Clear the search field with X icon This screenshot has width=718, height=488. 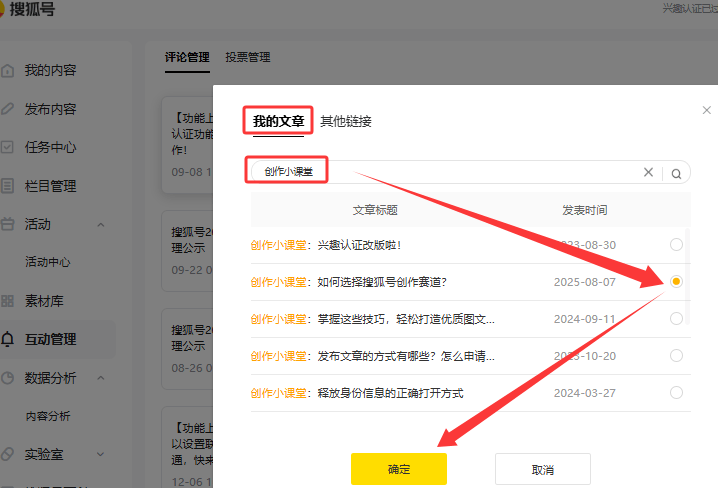click(x=648, y=172)
